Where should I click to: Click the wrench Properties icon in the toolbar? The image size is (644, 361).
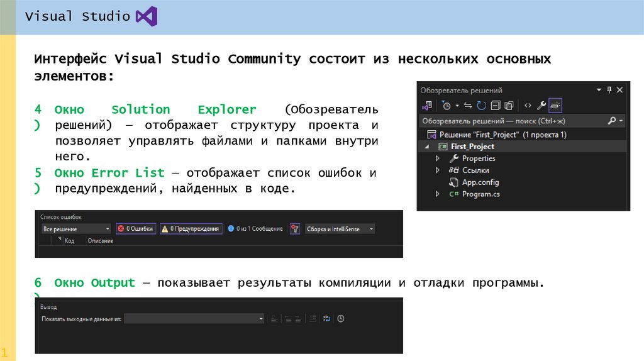[541, 106]
